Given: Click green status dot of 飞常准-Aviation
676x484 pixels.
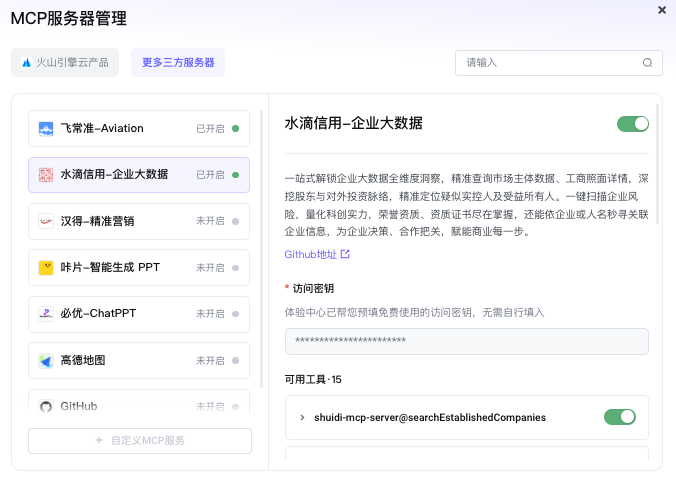Looking at the screenshot, I should 235,128.
